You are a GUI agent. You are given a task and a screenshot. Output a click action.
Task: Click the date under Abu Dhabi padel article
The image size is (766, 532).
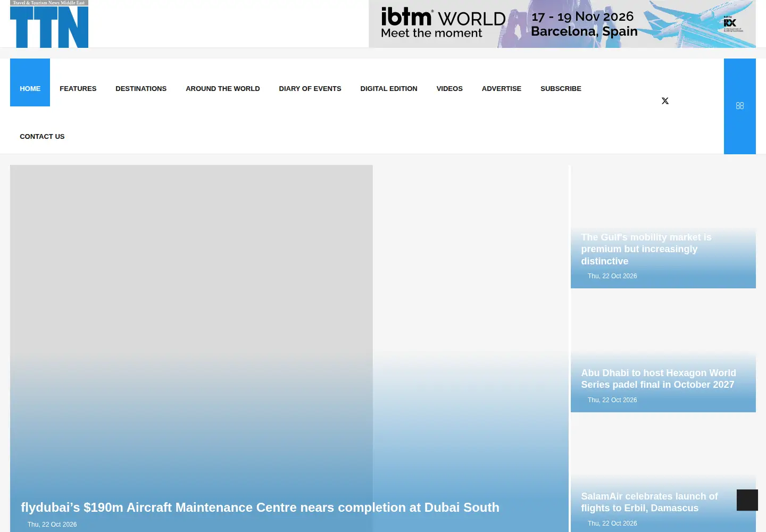(612, 400)
